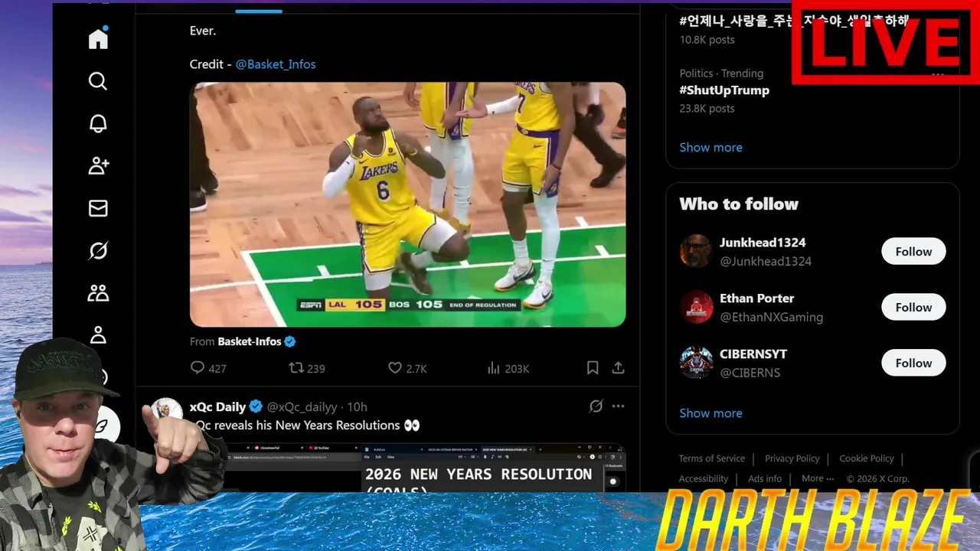This screenshot has width=980, height=551.
Task: Open Accessibility footer link
Action: tap(704, 478)
